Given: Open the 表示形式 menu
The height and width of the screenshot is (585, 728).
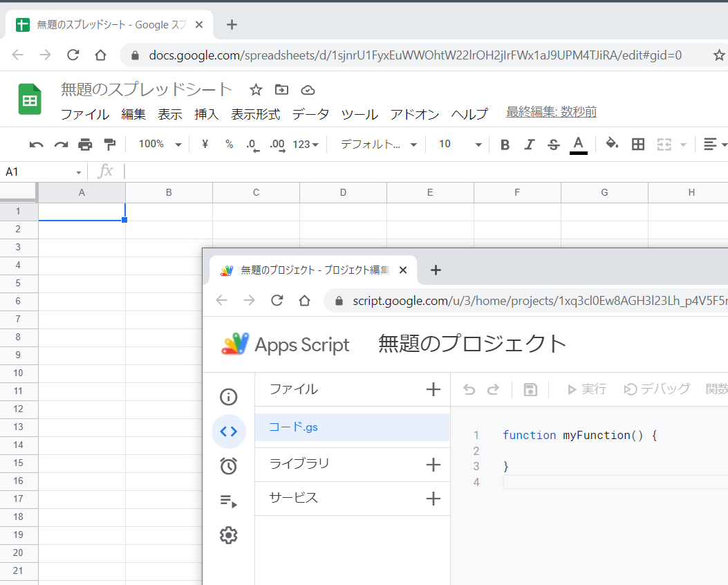Looking at the screenshot, I should click(x=255, y=114).
